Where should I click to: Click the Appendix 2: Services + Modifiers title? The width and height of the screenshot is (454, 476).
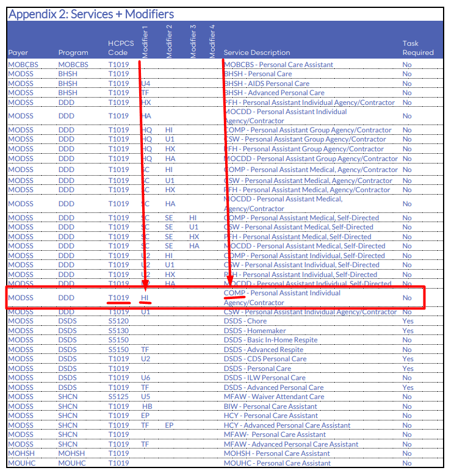(91, 14)
